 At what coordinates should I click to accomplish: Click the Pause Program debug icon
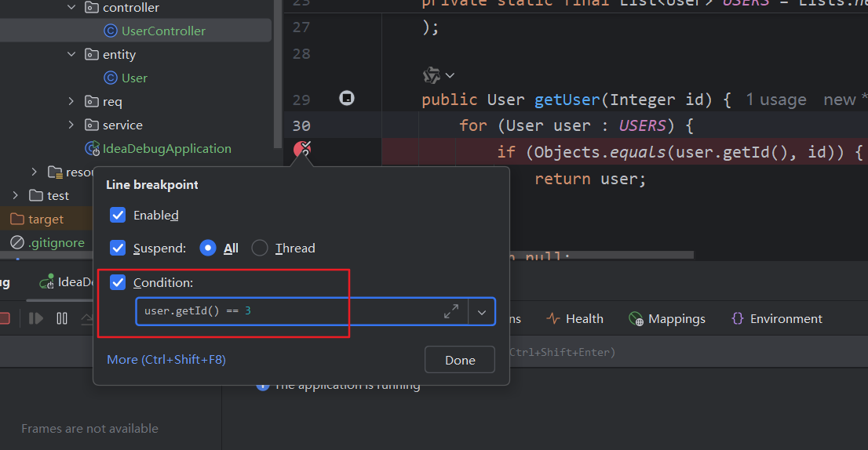62,318
